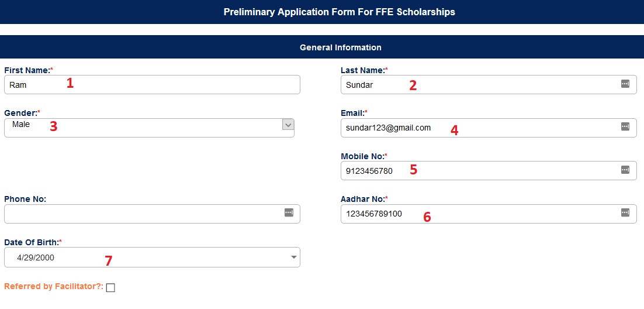The width and height of the screenshot is (644, 309).
Task: Click autofill icon in Phone No field
Action: point(289,213)
